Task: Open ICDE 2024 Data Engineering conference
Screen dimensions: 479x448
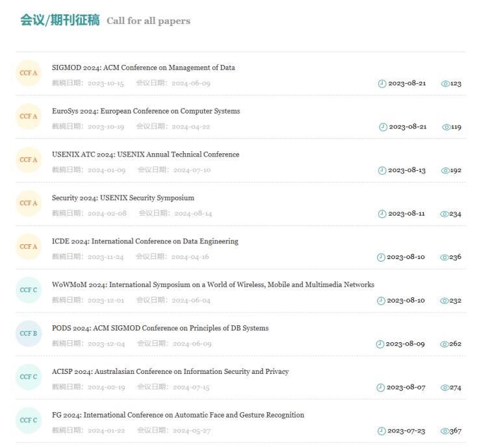Action: (145, 242)
